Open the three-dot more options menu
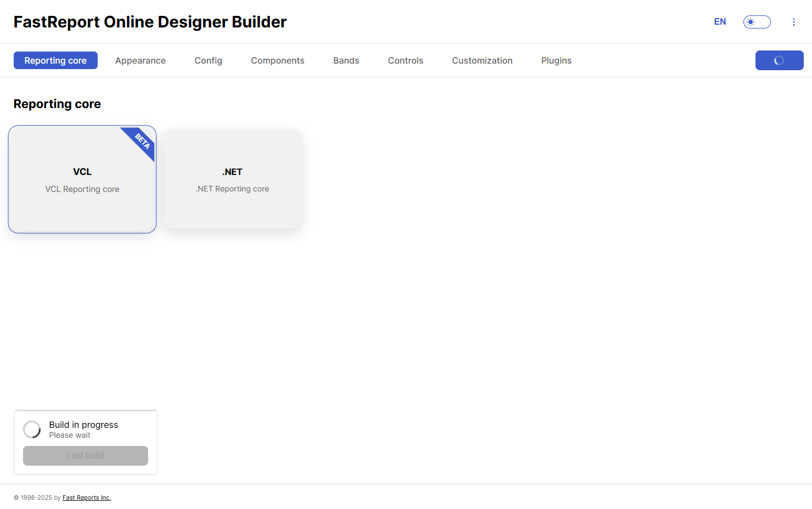The width and height of the screenshot is (812, 509). pyautogui.click(x=793, y=22)
